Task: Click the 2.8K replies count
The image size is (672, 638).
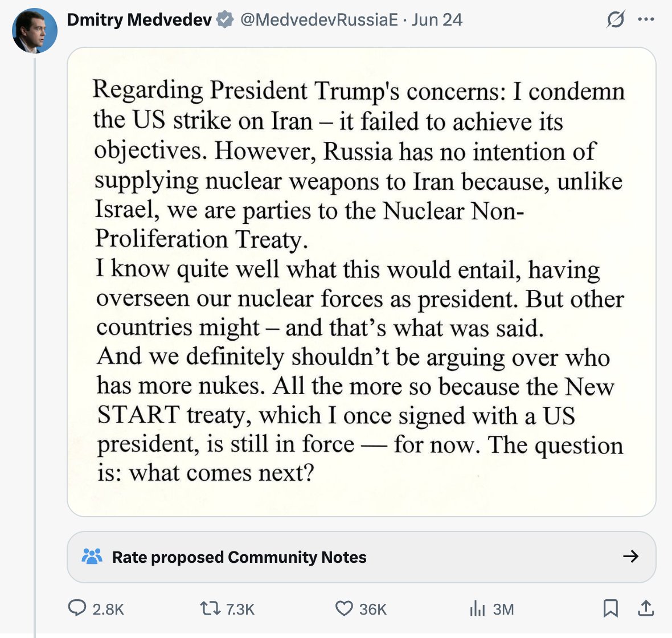Action: pyautogui.click(x=108, y=610)
